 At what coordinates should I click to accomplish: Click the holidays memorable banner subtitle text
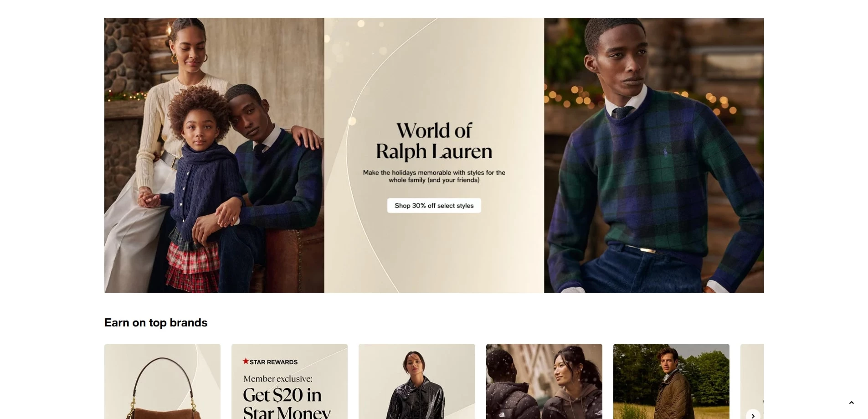[434, 176]
